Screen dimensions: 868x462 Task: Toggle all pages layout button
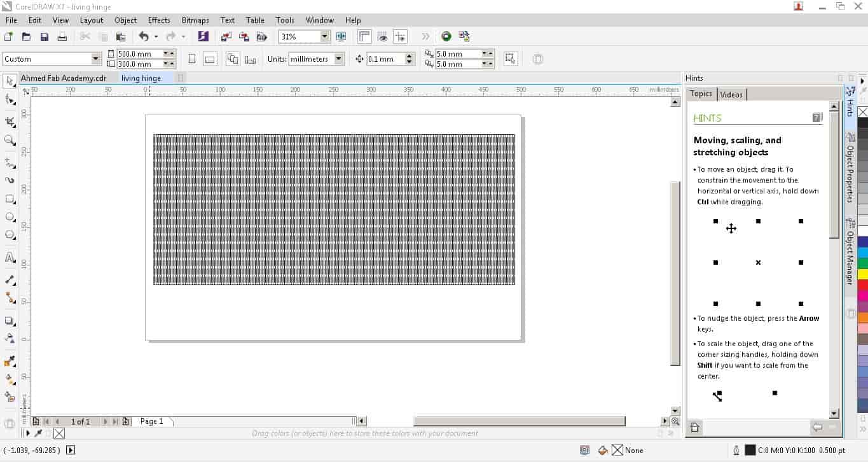[233, 59]
